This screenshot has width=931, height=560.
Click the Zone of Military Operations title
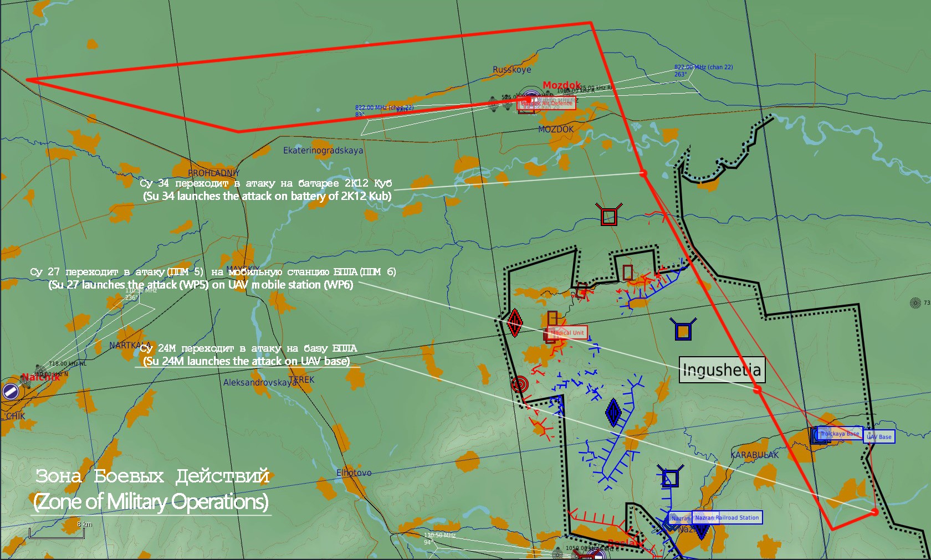pos(151,490)
